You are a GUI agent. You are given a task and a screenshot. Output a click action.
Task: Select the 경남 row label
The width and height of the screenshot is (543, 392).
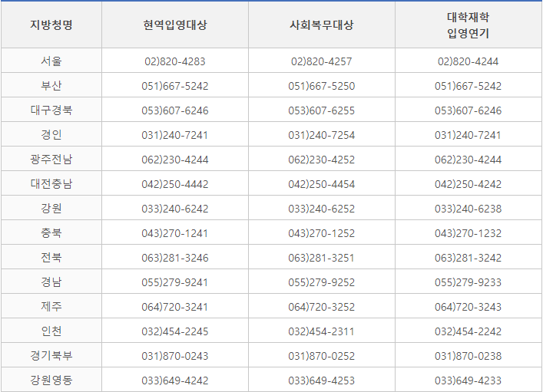(51, 282)
